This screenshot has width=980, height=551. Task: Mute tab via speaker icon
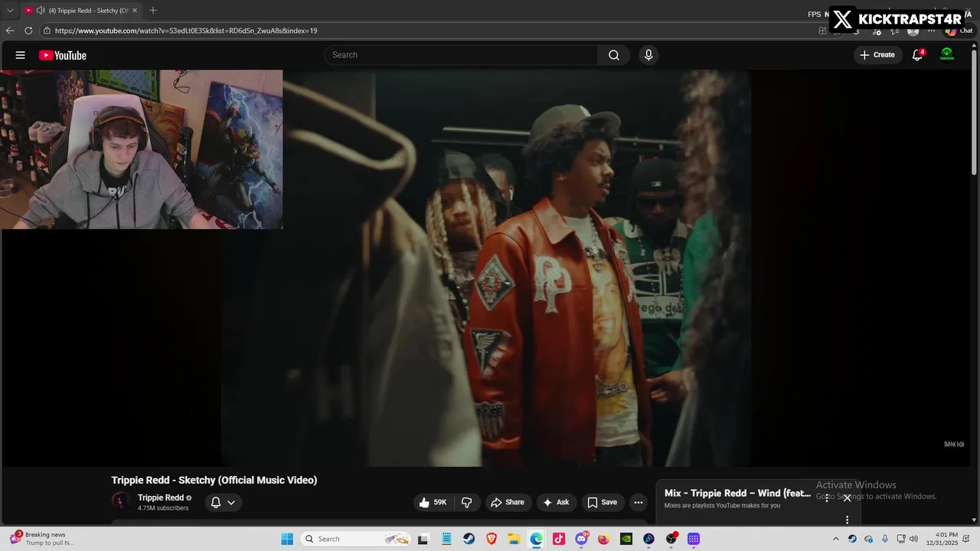40,11
